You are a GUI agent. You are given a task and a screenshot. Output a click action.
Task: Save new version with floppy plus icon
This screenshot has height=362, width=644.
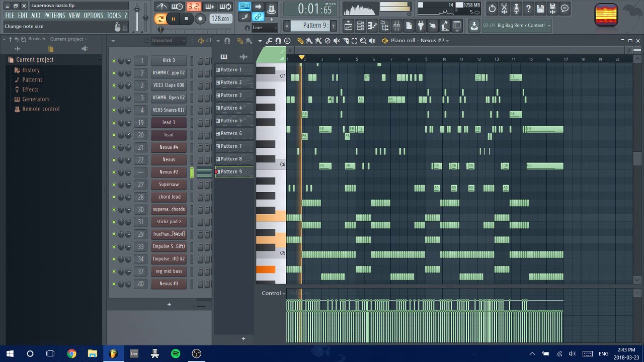pyautogui.click(x=552, y=9)
